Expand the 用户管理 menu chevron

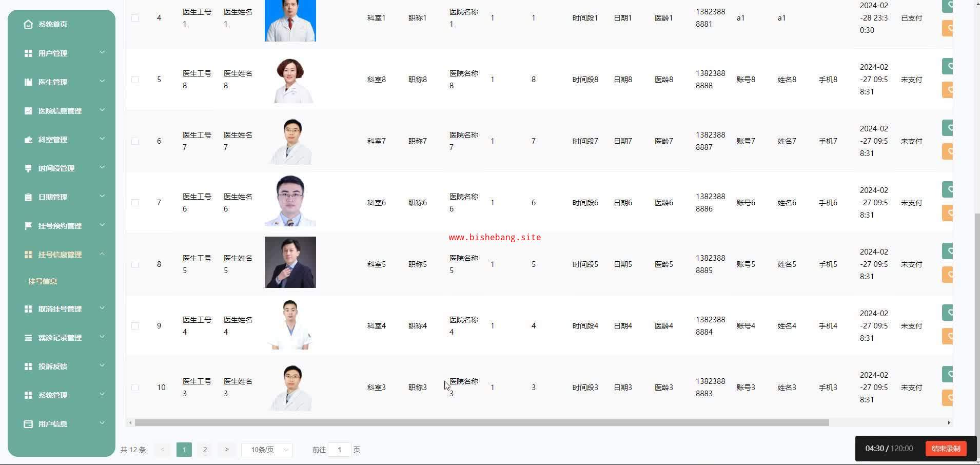[102, 52]
